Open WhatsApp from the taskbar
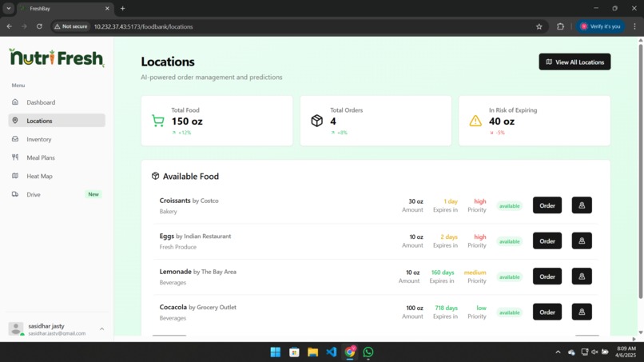 click(x=368, y=352)
